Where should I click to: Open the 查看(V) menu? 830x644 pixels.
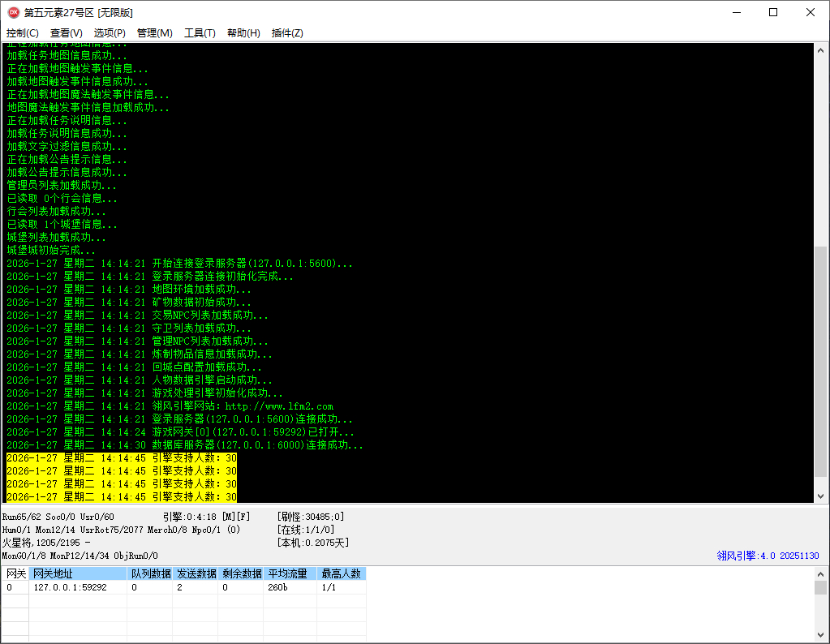coord(67,33)
